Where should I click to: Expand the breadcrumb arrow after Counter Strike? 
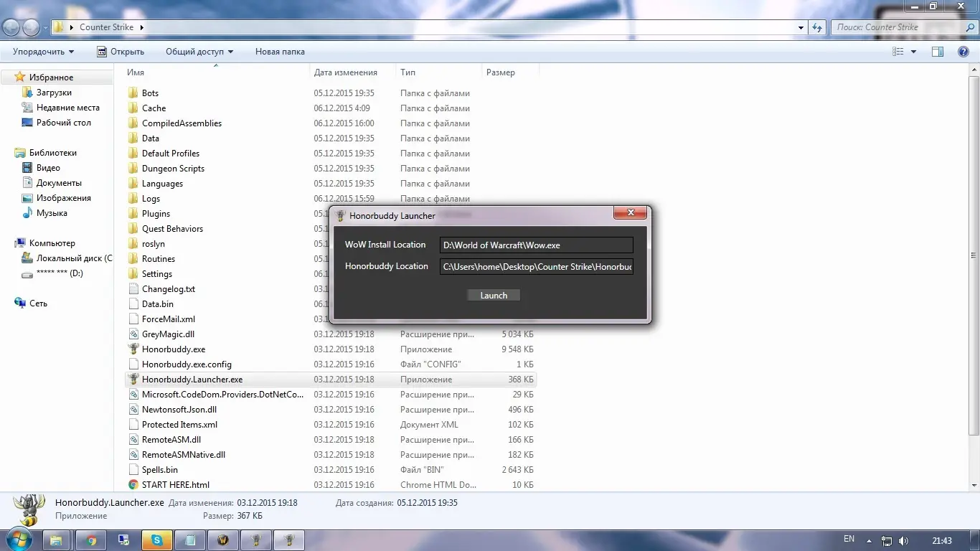click(141, 27)
